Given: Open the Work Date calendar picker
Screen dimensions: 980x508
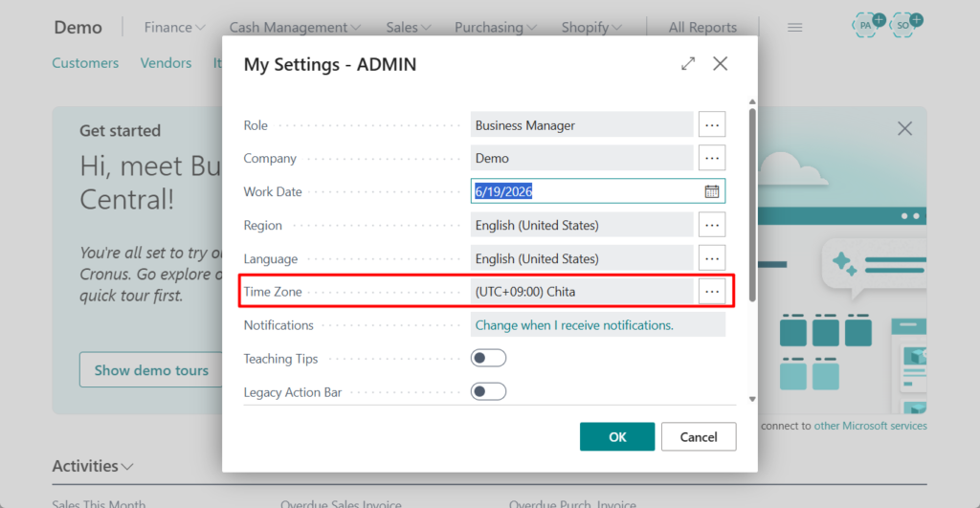Looking at the screenshot, I should click(x=711, y=191).
